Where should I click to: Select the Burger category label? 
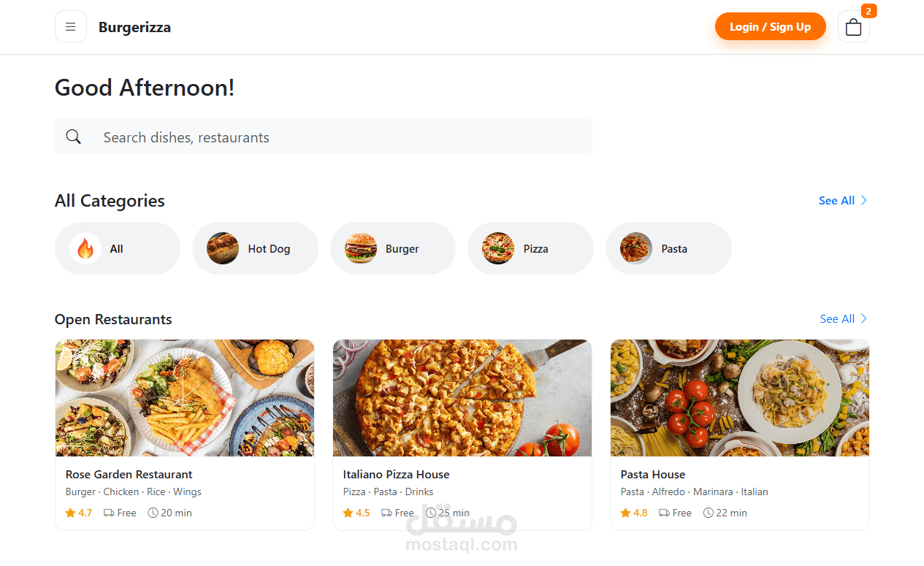pyautogui.click(x=402, y=249)
